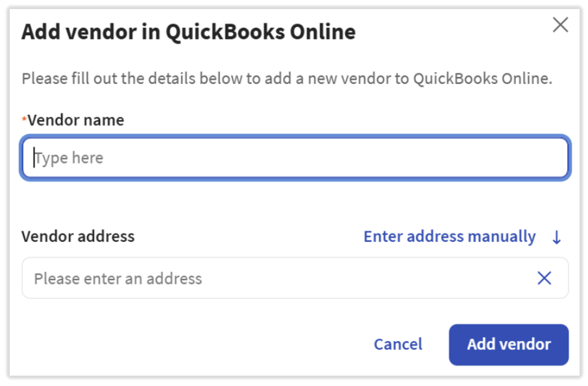
Task: Select the Cancel text link
Action: (398, 344)
